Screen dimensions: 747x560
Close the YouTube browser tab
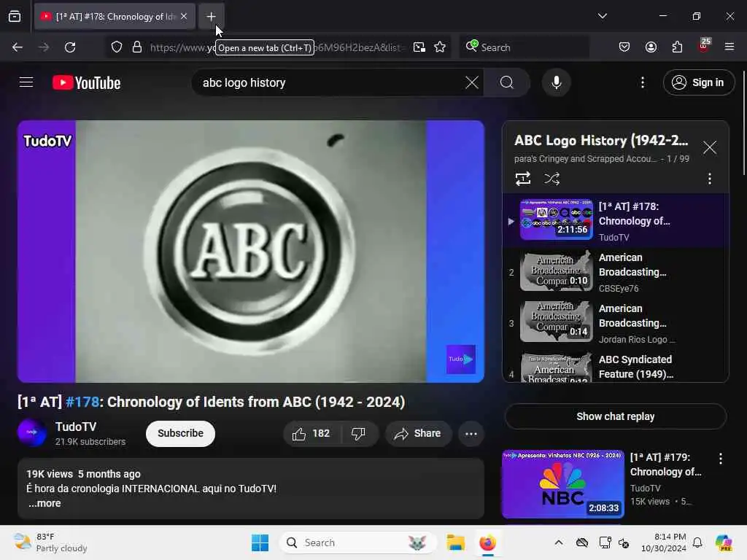tap(184, 17)
